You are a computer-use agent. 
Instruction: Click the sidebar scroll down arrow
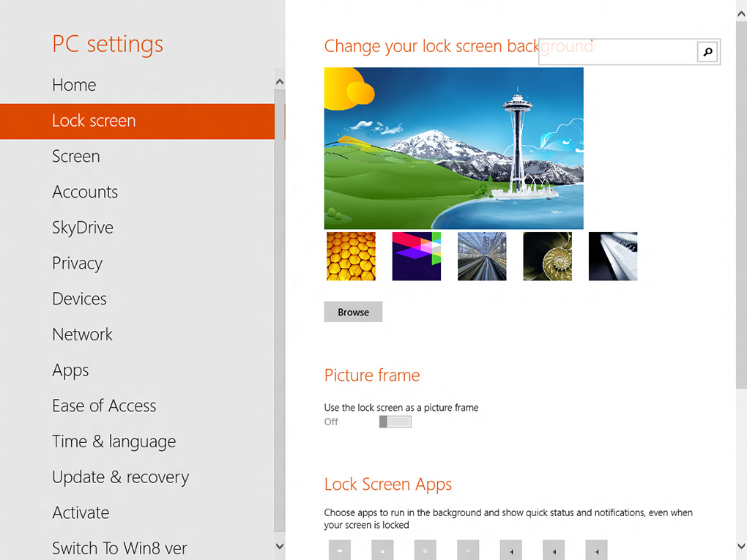[279, 545]
